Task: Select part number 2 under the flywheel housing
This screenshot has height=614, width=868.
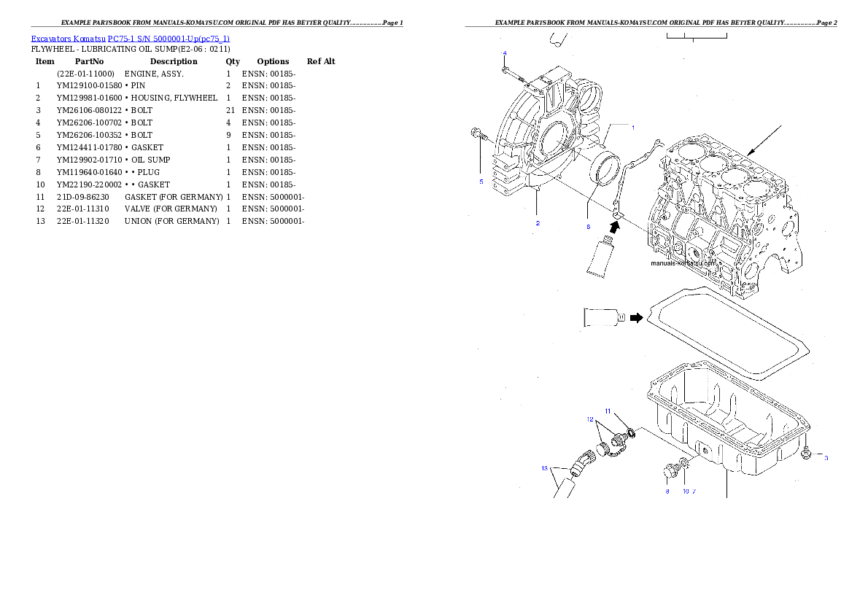Action: click(538, 223)
